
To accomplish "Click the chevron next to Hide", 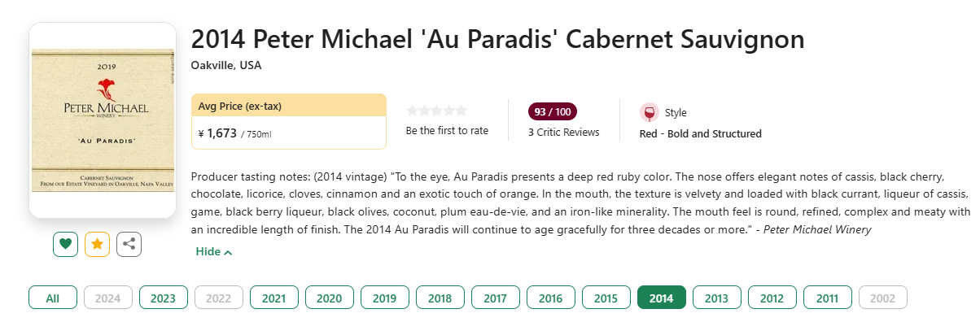I will [x=229, y=253].
